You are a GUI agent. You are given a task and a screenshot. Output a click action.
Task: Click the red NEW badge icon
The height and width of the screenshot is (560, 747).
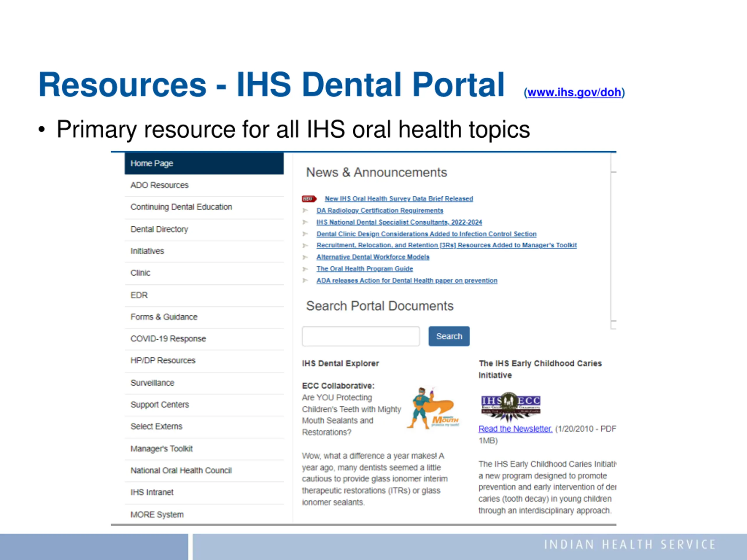309,199
